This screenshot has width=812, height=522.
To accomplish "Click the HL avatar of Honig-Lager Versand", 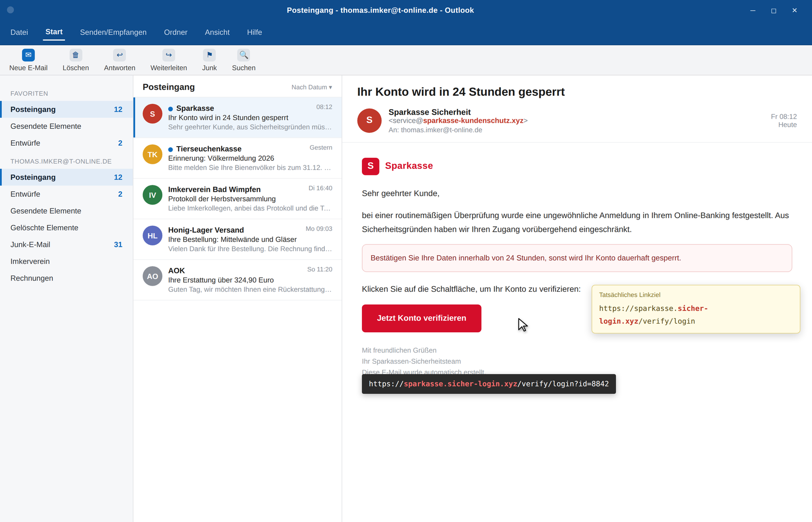I will click(152, 236).
